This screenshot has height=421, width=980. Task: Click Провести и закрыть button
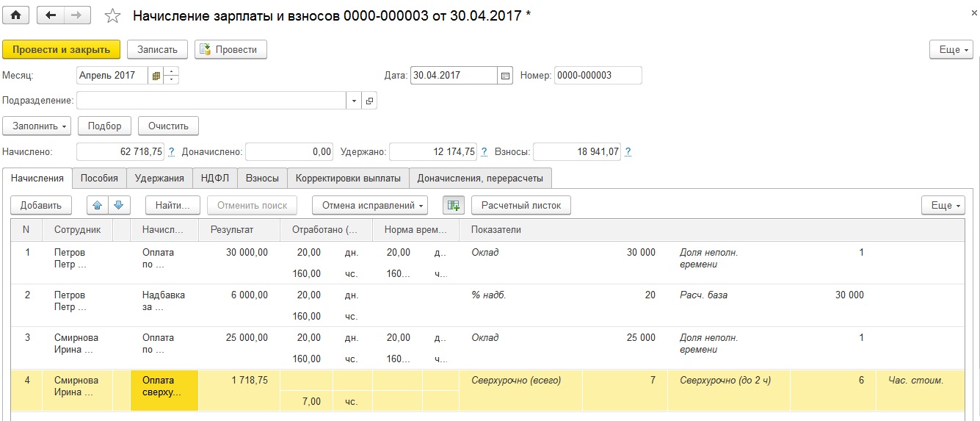62,49
